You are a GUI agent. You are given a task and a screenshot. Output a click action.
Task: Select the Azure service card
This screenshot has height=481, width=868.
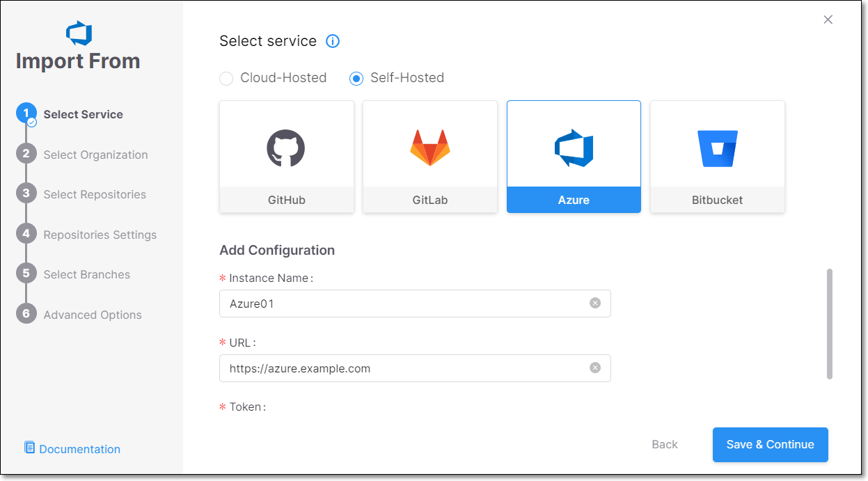pos(574,157)
